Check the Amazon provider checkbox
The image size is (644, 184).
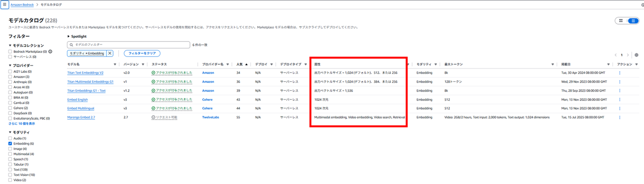(11, 77)
